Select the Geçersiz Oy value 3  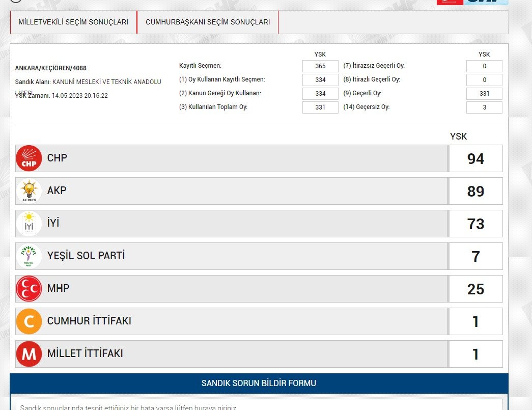484,107
